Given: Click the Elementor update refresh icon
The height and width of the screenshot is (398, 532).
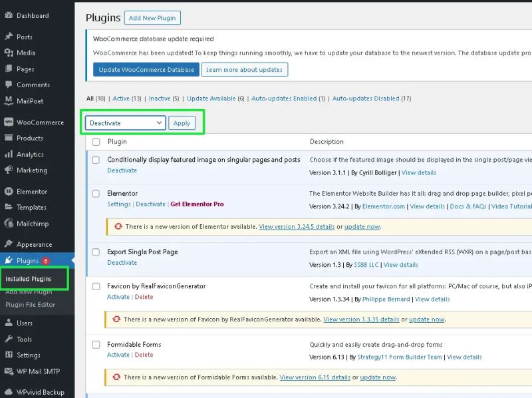Looking at the screenshot, I should (118, 226).
